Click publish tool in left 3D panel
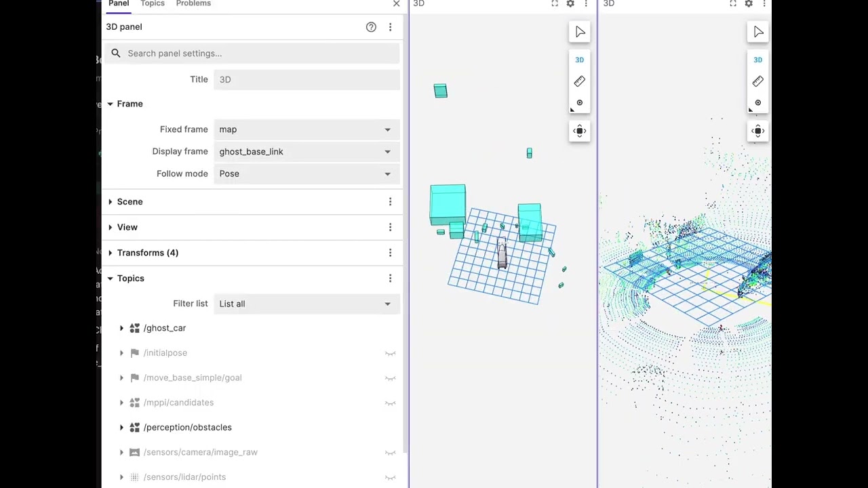 click(580, 103)
